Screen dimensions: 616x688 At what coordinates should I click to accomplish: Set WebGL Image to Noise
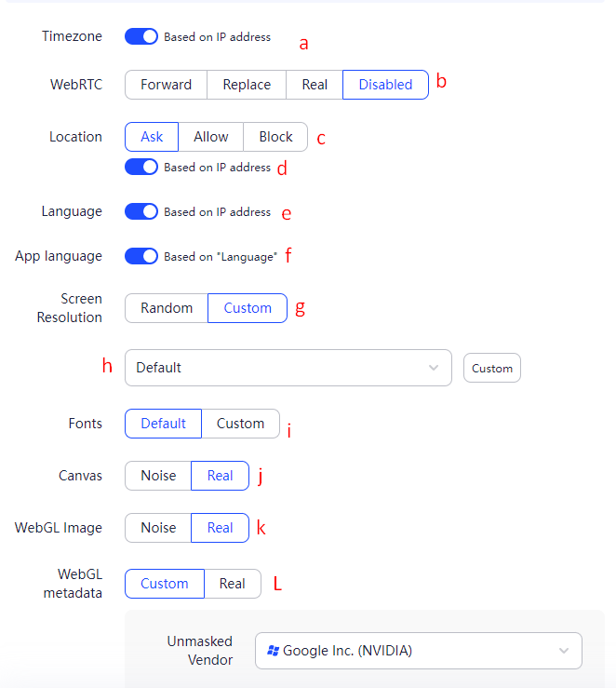pyautogui.click(x=158, y=528)
